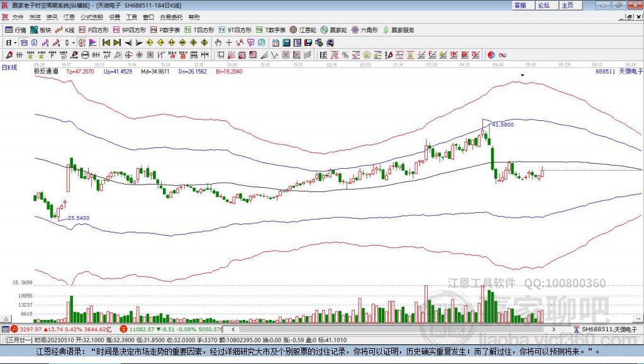Click the 25.5400 low price marker

point(79,218)
